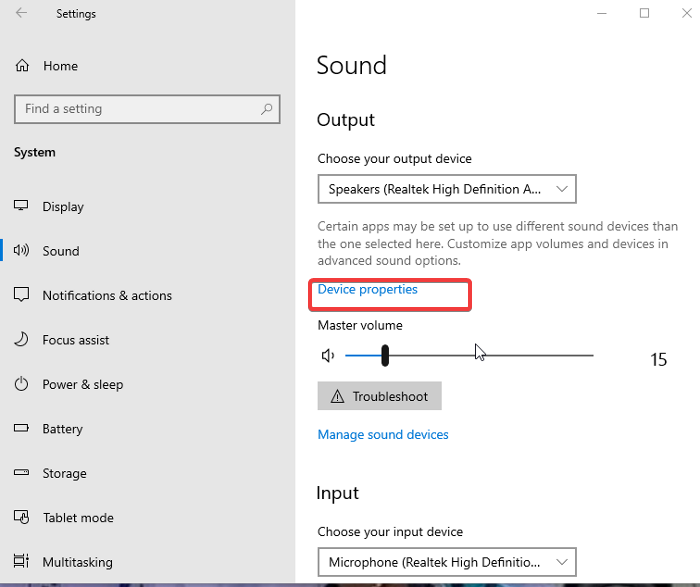Open the input device dropdown
Screen dimensions: 700x587
(x=447, y=561)
